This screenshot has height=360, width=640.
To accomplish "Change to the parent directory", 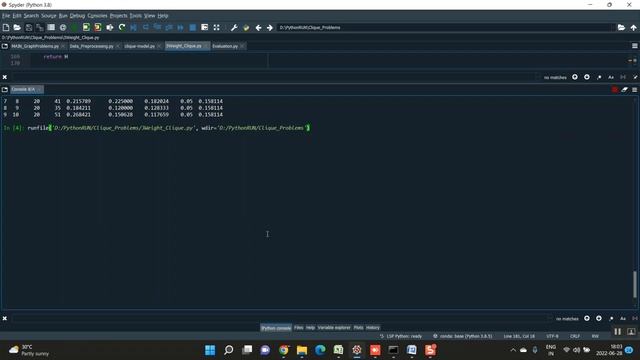I will [x=633, y=27].
